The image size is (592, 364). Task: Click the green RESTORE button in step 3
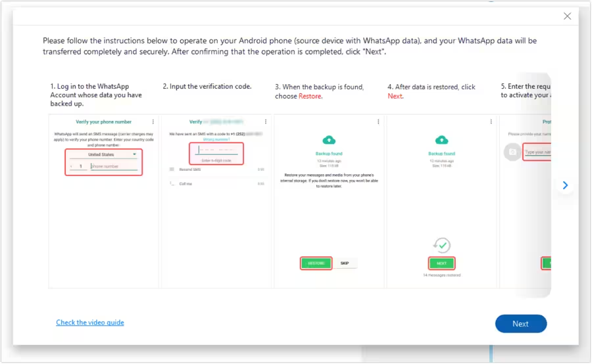tap(316, 263)
